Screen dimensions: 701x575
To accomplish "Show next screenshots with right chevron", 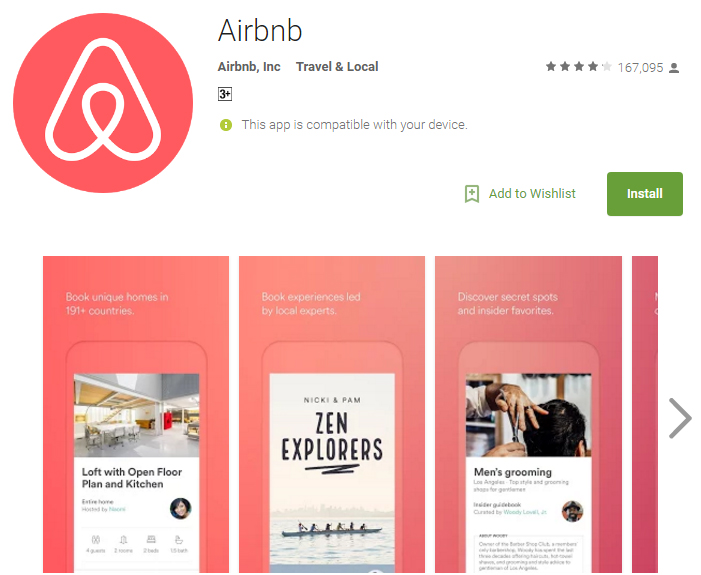I will tap(680, 418).
